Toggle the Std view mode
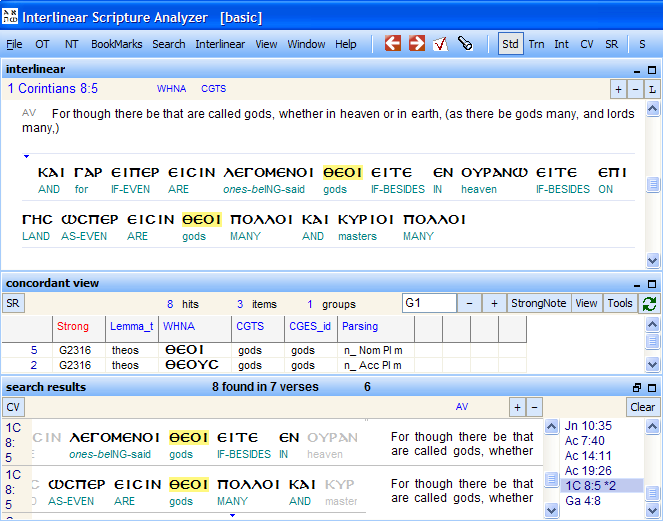Image resolution: width=663 pixels, height=521 pixels. [510, 44]
